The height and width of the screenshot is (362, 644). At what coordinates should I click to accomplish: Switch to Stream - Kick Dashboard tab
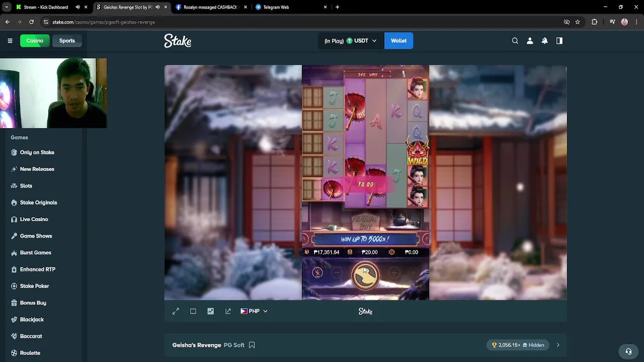pyautogui.click(x=45, y=7)
